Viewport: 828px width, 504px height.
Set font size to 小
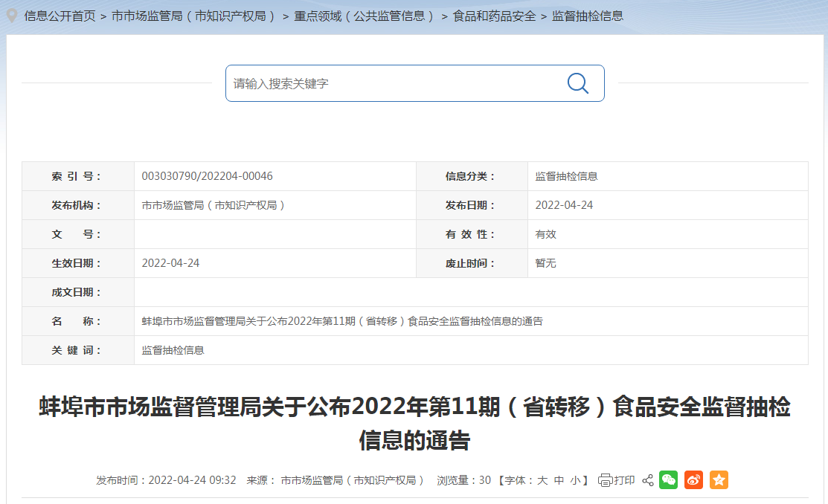[x=576, y=480]
